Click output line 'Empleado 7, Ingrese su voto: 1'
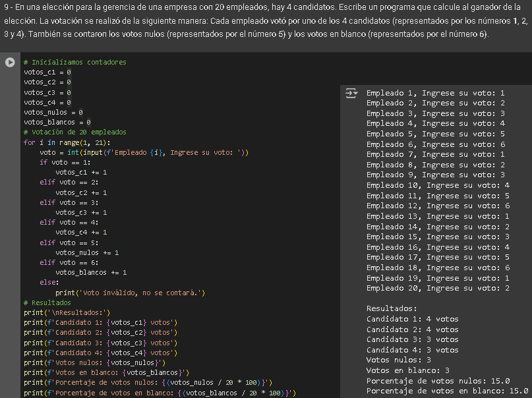This screenshot has width=532, height=398. [436, 154]
